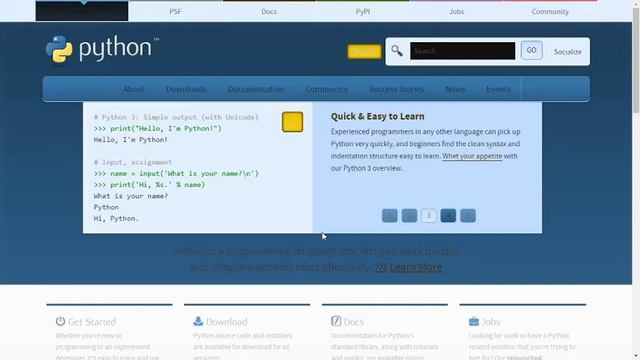Viewport: 640px width, 360px height.
Task: Select the highlighted Python top tab
Action: click(x=82, y=11)
